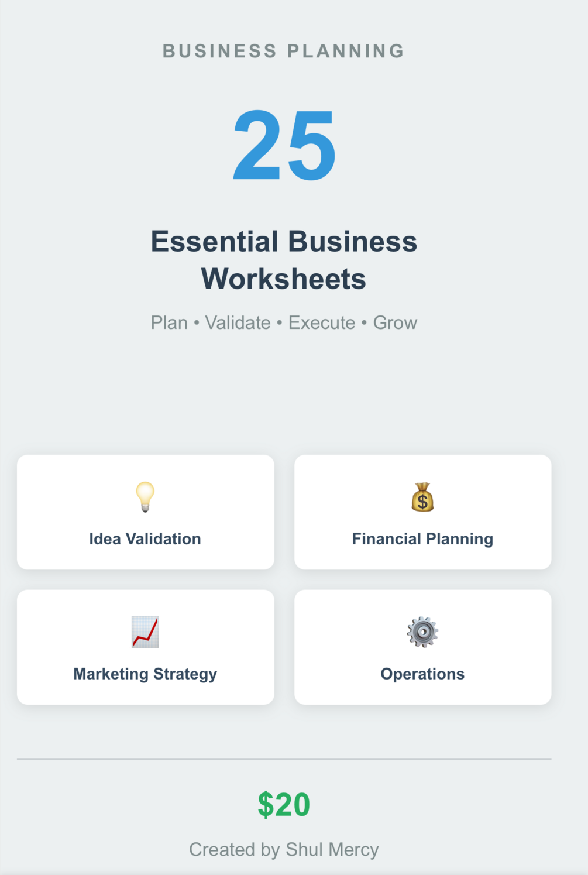This screenshot has width=588, height=875.
Task: Select the Financial Planning label
Action: [422, 539]
